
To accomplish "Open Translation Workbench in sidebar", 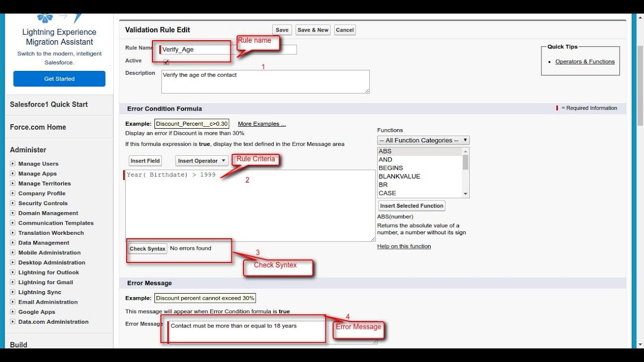I will coord(51,233).
